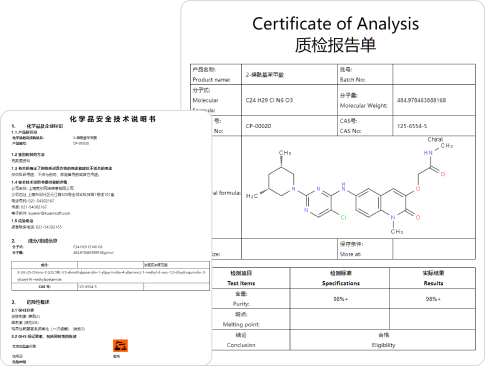Click the blue HN group on the structure

(428, 153)
